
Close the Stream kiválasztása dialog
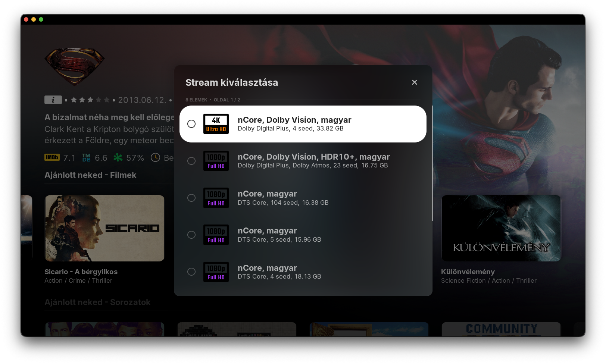tap(414, 82)
